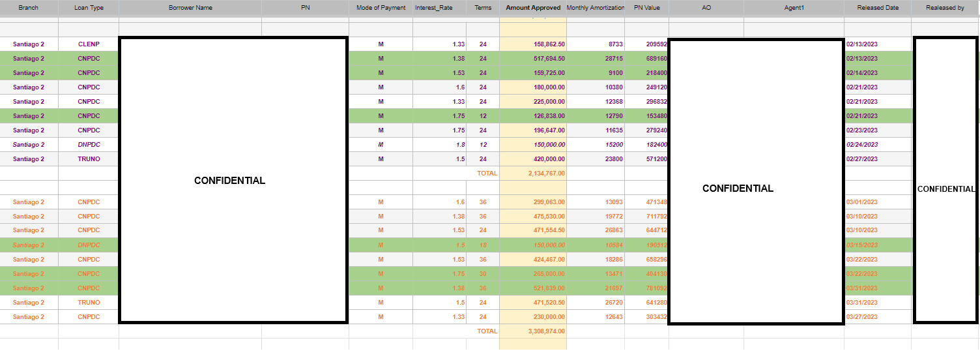The height and width of the screenshot is (364, 980).
Task: Click the Realeased by column header
Action: (x=945, y=8)
